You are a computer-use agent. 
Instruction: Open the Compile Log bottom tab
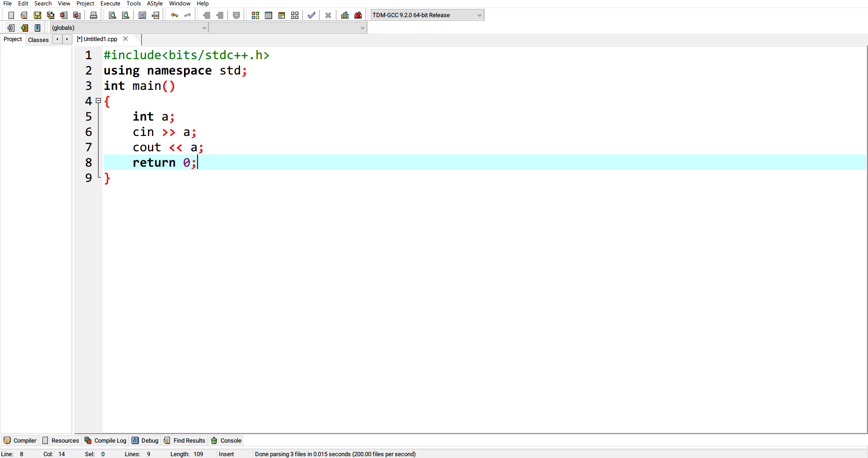pos(106,440)
